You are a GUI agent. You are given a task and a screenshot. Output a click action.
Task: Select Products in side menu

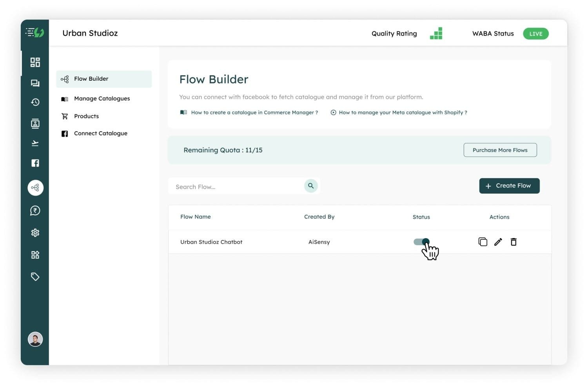click(86, 116)
